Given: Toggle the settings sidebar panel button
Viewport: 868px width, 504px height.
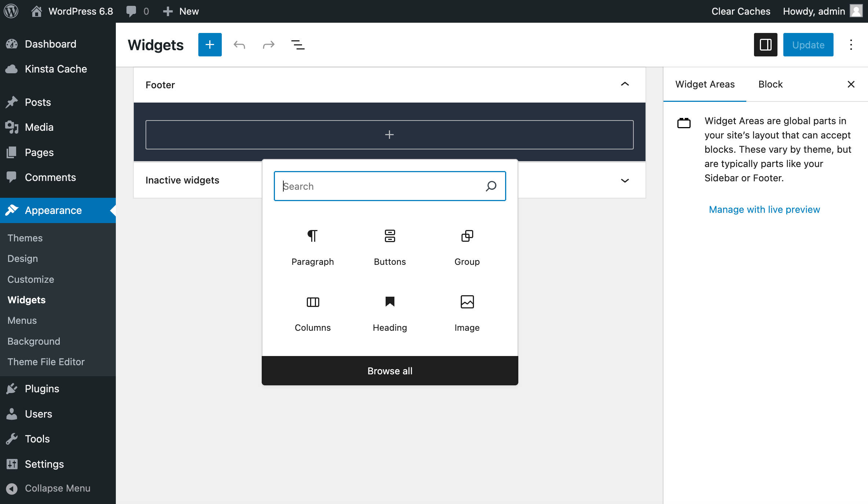Looking at the screenshot, I should tap(765, 45).
